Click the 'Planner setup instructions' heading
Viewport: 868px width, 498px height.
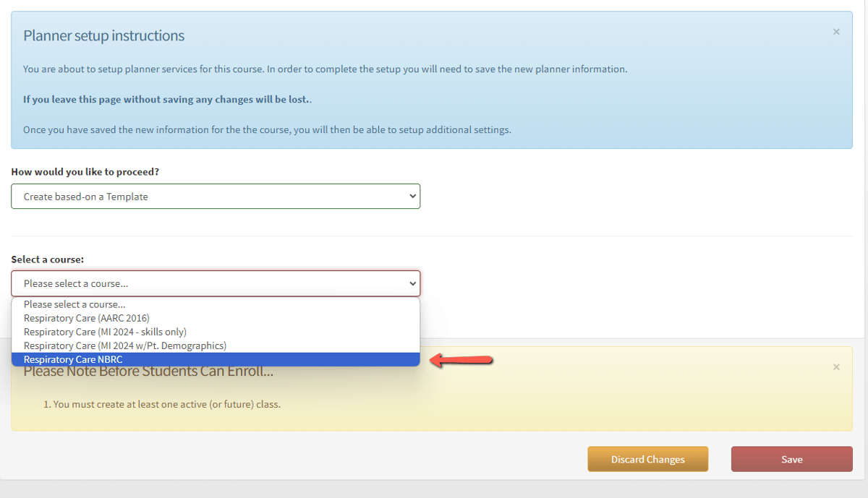(103, 35)
